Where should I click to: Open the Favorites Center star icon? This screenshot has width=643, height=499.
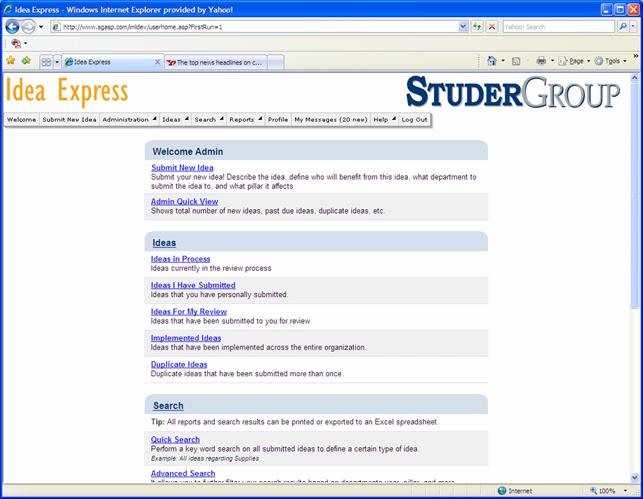(x=11, y=61)
